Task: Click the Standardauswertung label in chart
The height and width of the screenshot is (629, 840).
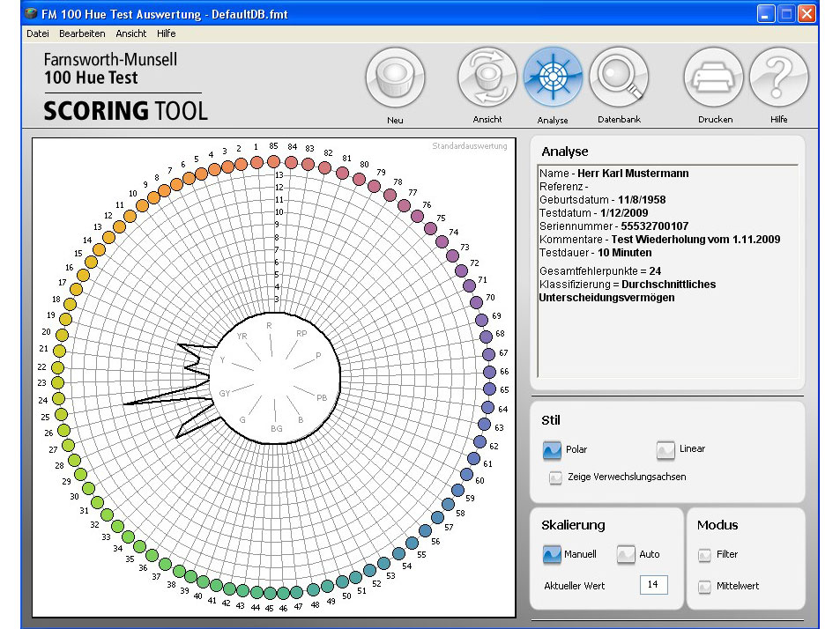Action: [470, 145]
